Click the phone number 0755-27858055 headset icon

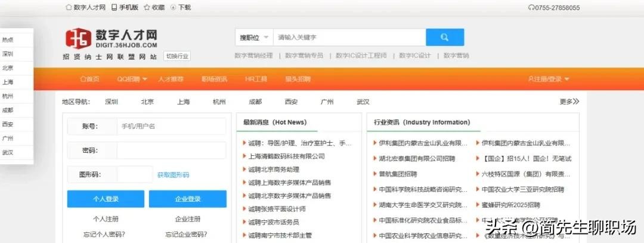531,8
